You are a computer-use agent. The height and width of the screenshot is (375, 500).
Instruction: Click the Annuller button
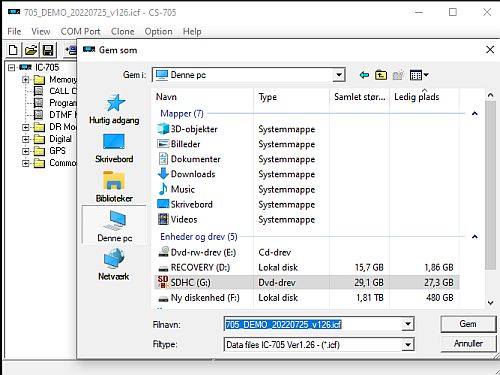(x=468, y=344)
